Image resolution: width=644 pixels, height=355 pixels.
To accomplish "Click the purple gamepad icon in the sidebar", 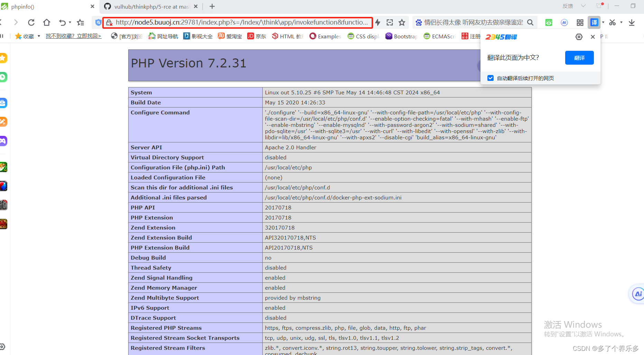I will click(3, 141).
